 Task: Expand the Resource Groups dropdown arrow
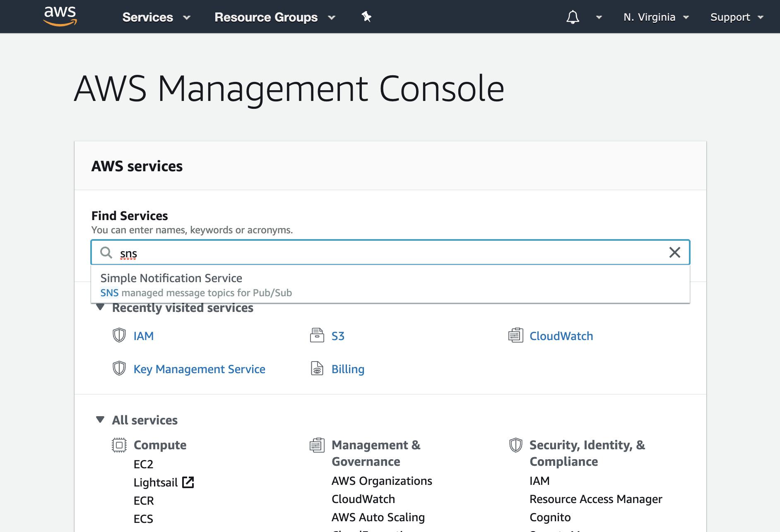coord(332,17)
